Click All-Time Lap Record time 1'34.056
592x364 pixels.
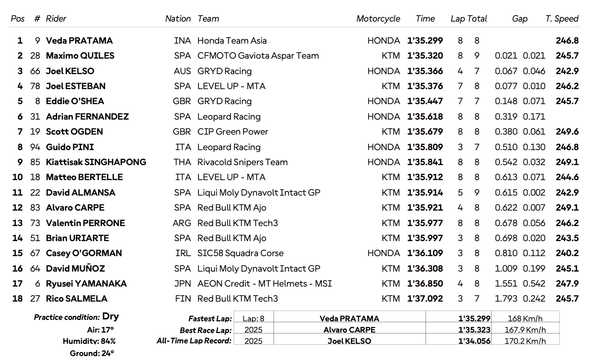pyautogui.click(x=474, y=341)
